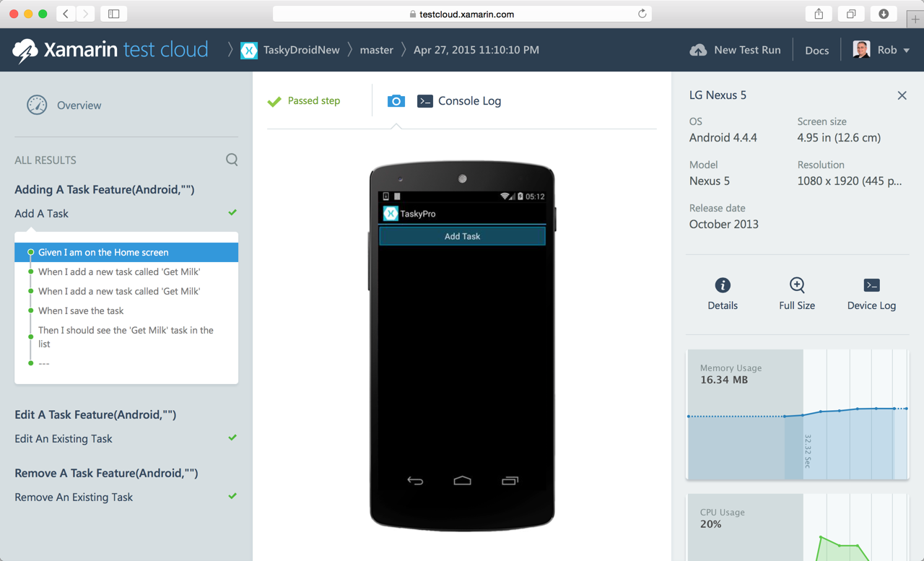Select step 'Then I should see the Get Milk task'
The width and height of the screenshot is (924, 561).
(126, 337)
